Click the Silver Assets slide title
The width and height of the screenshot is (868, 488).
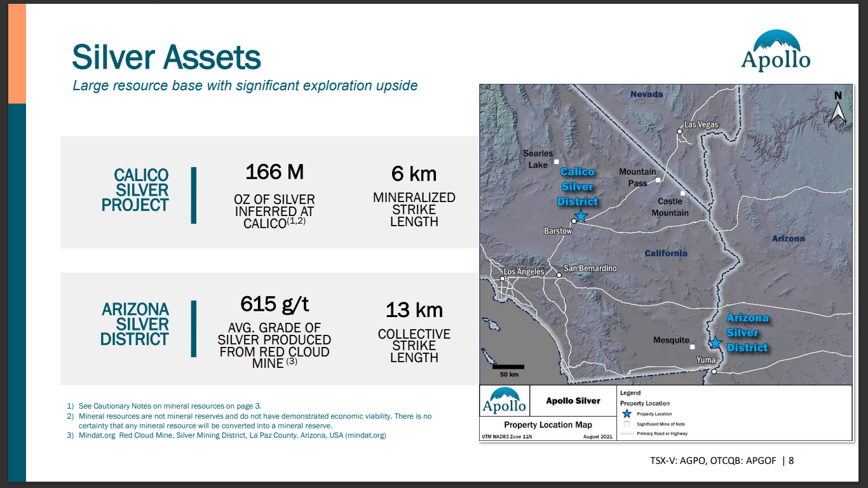point(166,57)
